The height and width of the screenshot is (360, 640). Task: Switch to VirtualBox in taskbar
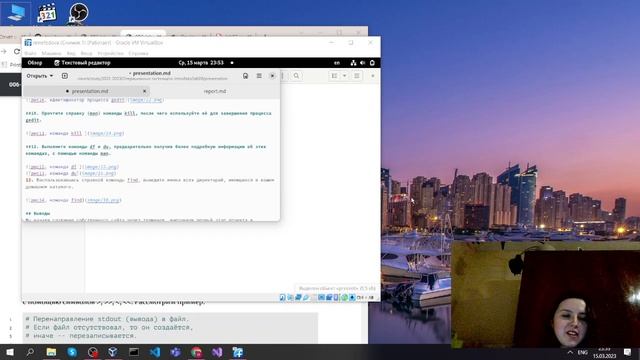point(113,352)
